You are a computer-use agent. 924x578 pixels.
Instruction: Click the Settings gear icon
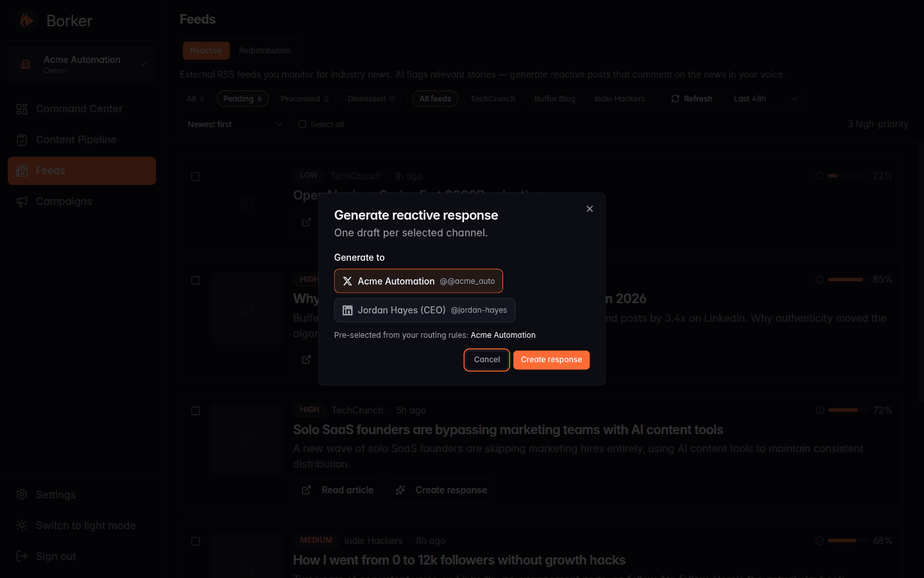click(22, 495)
